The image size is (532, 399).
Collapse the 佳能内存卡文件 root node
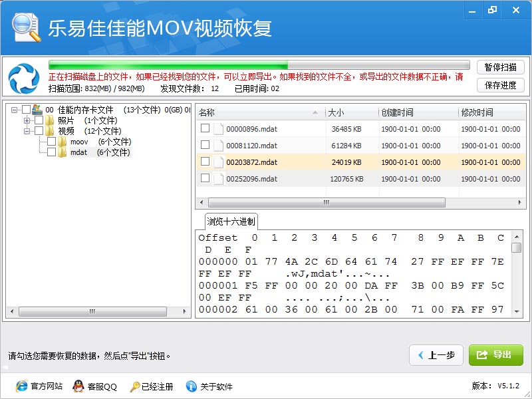(15, 110)
